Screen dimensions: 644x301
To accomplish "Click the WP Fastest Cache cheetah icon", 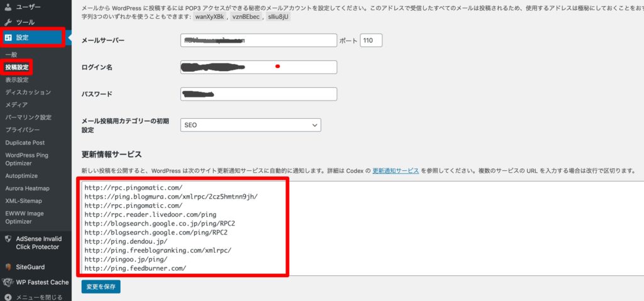I will [x=8, y=283].
